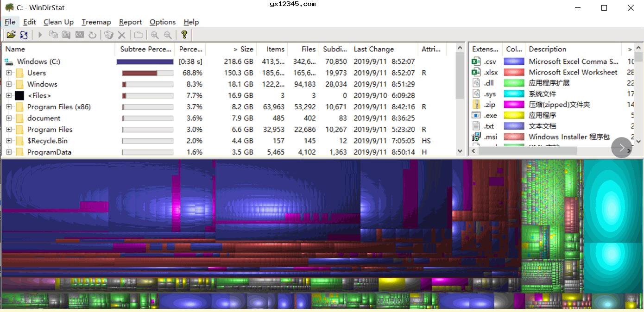Click the grayed-out play arrow toolbar icon
Screen dimensions: 644x312
40,35
